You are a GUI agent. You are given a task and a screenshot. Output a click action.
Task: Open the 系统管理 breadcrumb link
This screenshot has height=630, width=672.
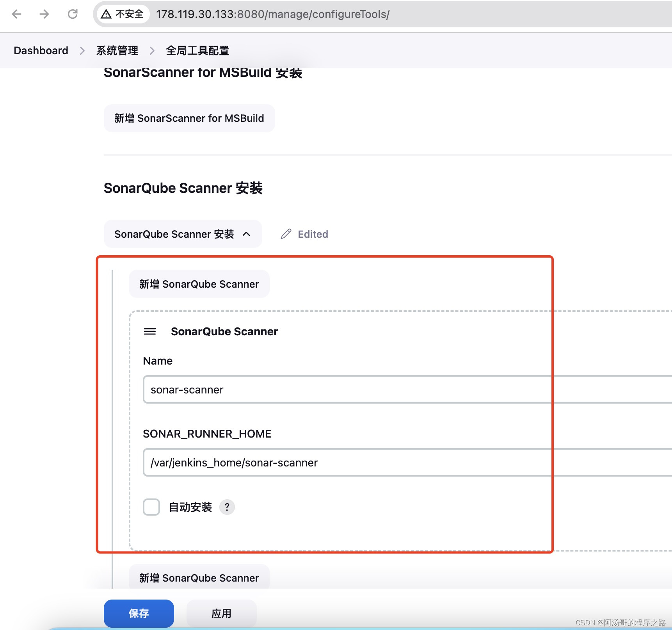[x=117, y=51]
